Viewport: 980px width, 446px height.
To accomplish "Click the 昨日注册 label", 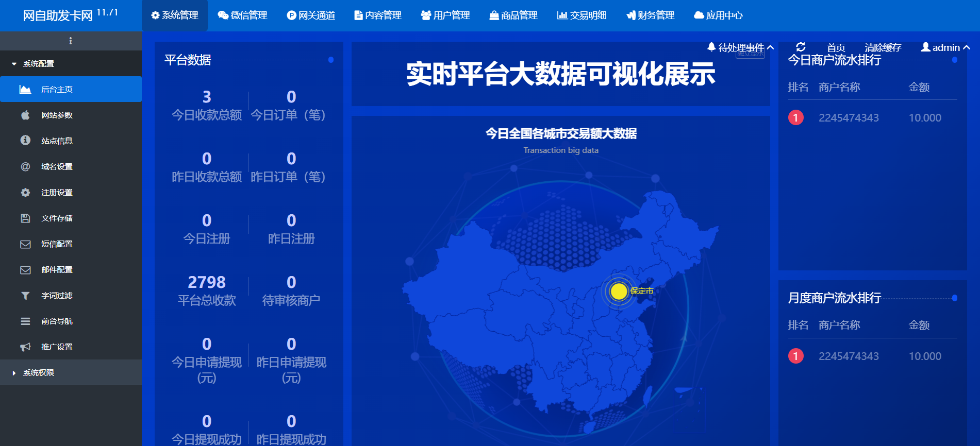I will 291,238.
